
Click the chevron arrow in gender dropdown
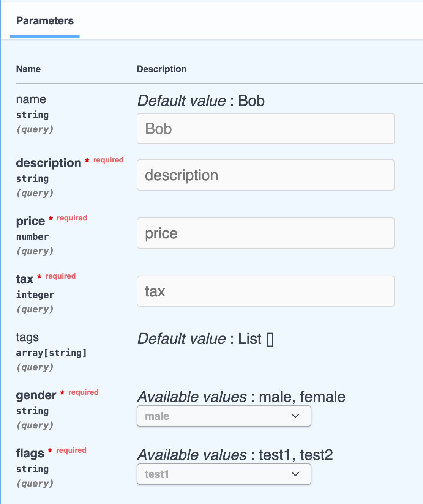coord(295,416)
